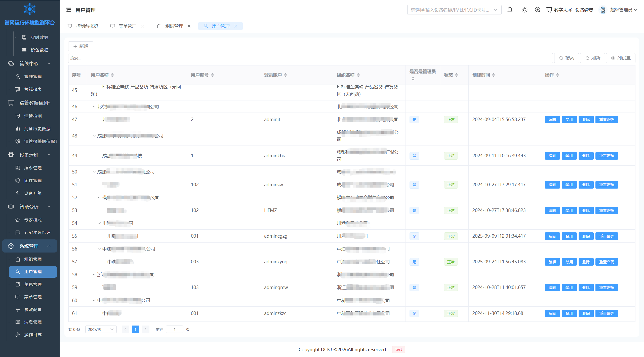Sort by 登录账户 column
This screenshot has width=644, height=357.
tap(285, 75)
